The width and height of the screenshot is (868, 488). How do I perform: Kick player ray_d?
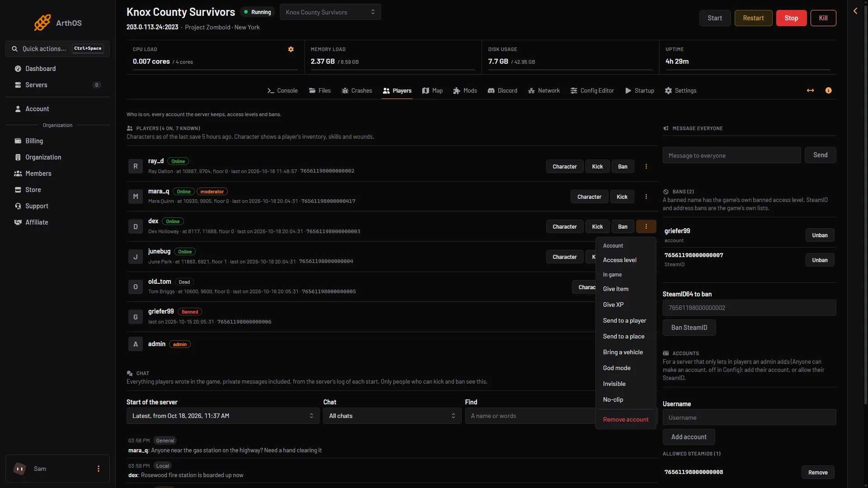point(597,166)
